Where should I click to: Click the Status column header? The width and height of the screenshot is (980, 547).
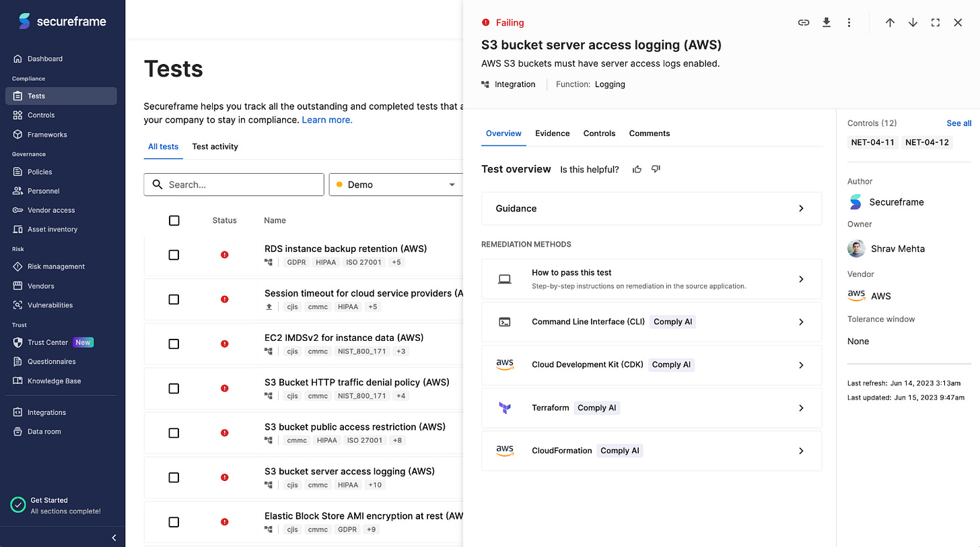pos(224,220)
